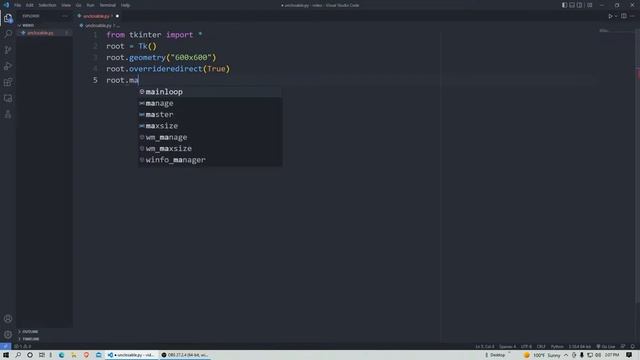
Task: Open the Selection menu
Action: click(x=47, y=5)
